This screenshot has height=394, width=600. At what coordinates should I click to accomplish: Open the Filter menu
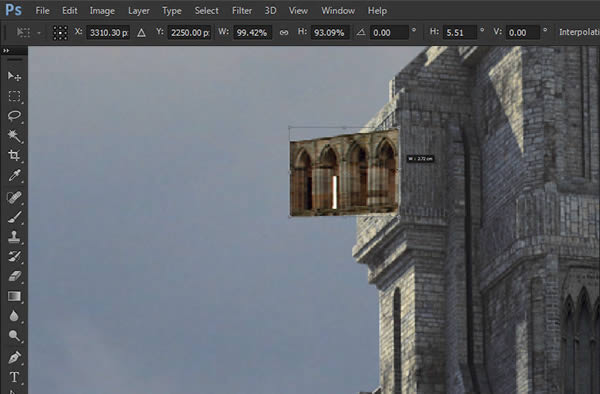tap(242, 11)
